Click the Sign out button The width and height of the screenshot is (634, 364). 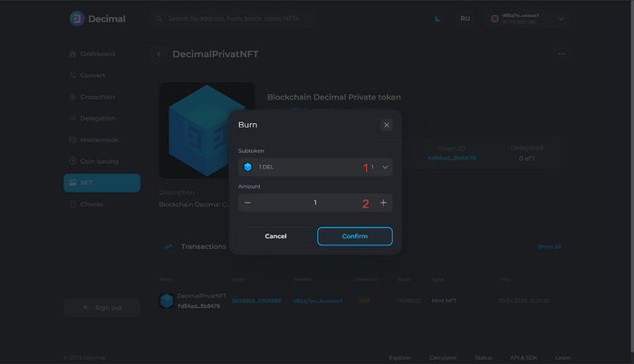[101, 308]
